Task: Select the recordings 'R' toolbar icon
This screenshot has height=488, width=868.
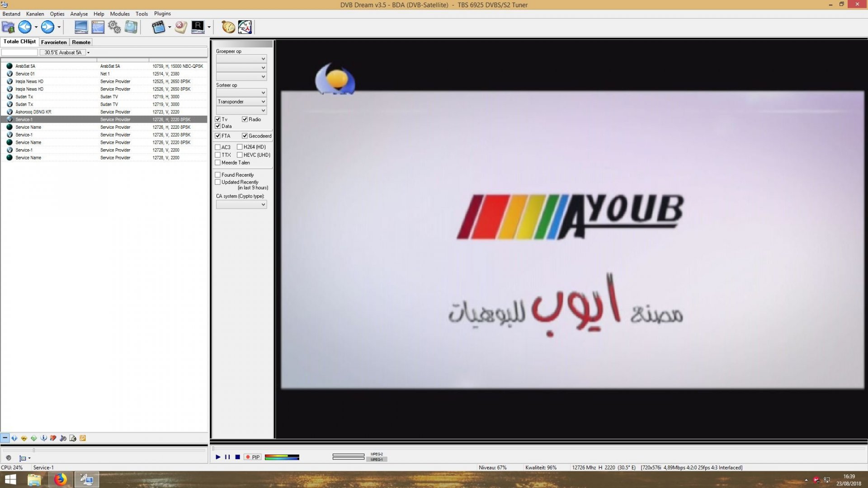Action: coord(198,27)
